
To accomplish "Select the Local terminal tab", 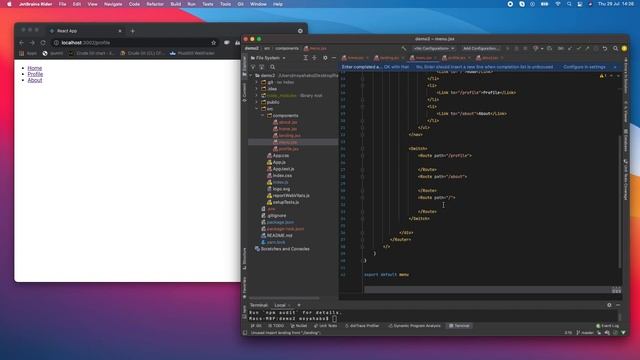I will click(280, 305).
